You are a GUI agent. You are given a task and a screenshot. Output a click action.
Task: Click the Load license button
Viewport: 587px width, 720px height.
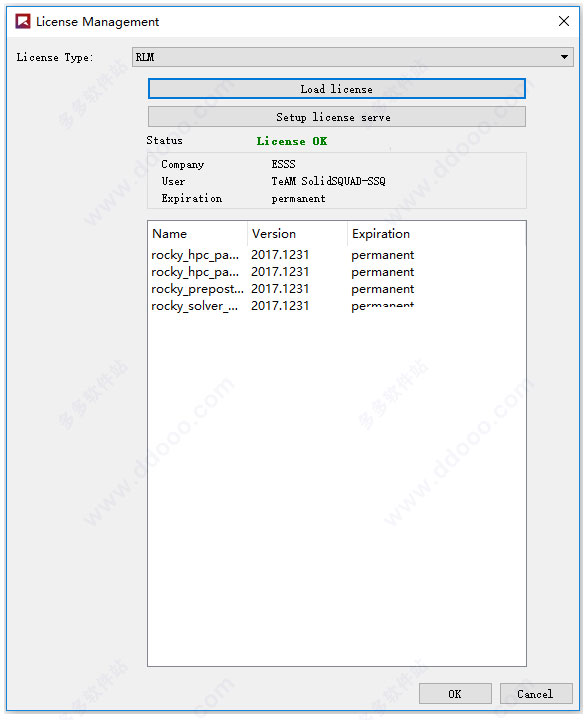click(x=337, y=89)
